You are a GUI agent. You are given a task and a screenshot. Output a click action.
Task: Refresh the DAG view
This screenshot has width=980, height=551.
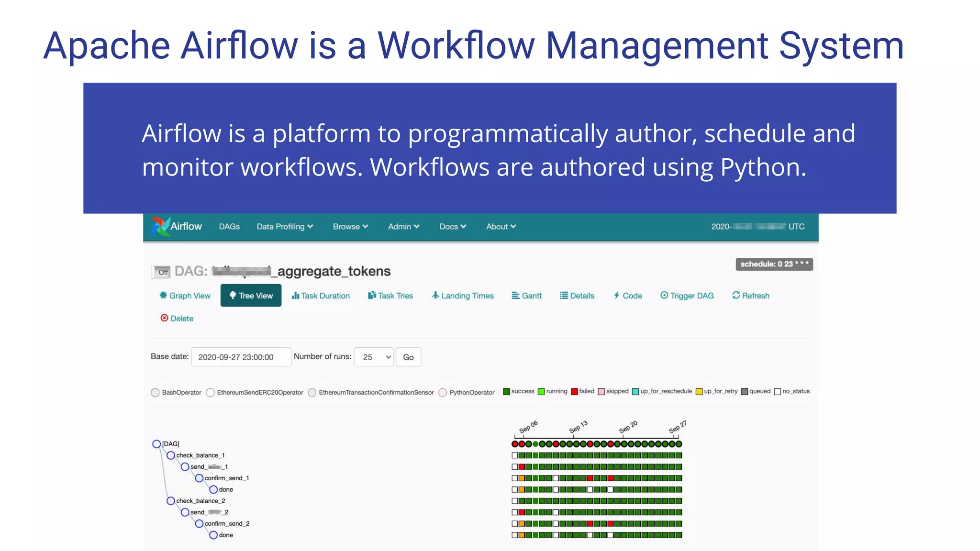(750, 296)
